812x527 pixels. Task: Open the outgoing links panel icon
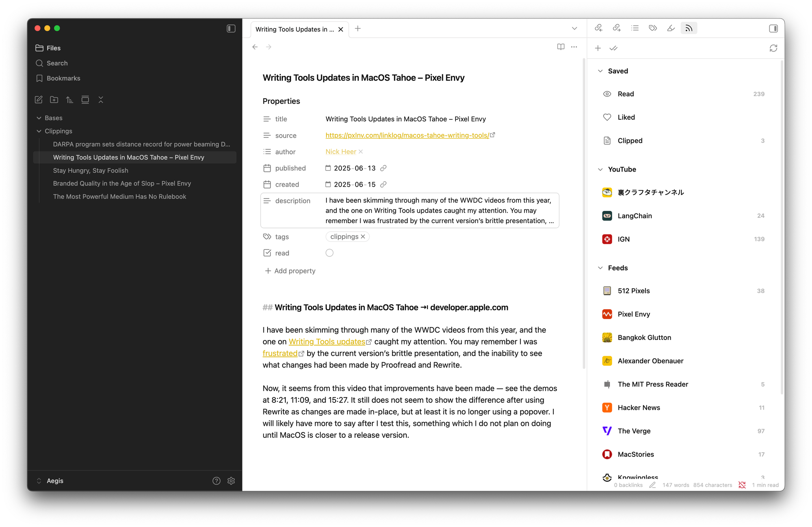[617, 28]
